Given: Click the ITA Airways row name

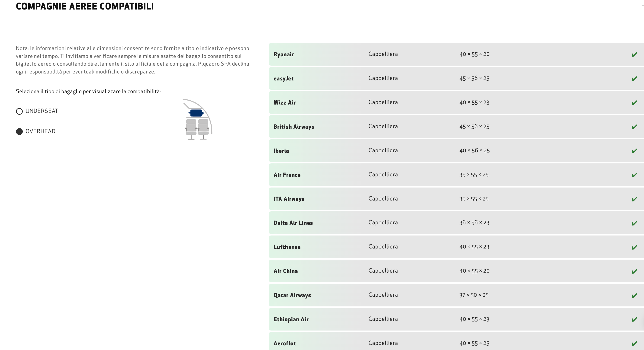Looking at the screenshot, I should 289,199.
